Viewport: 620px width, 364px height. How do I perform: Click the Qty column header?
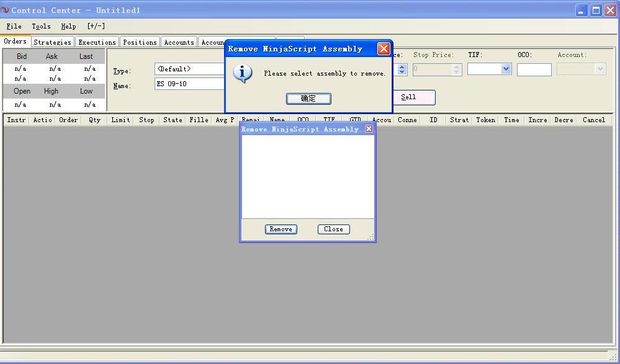tap(94, 120)
